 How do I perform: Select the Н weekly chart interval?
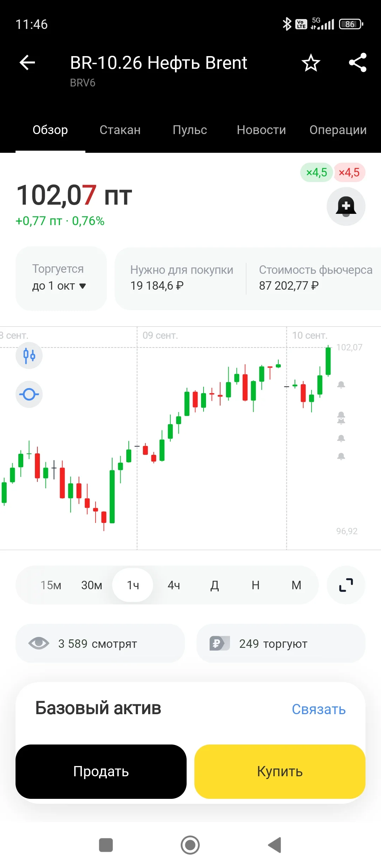[x=255, y=585]
